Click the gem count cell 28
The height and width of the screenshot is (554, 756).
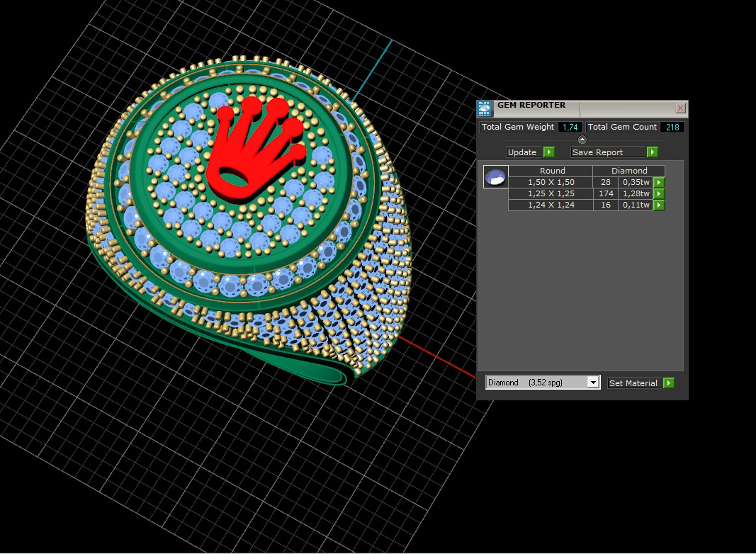pos(606,182)
